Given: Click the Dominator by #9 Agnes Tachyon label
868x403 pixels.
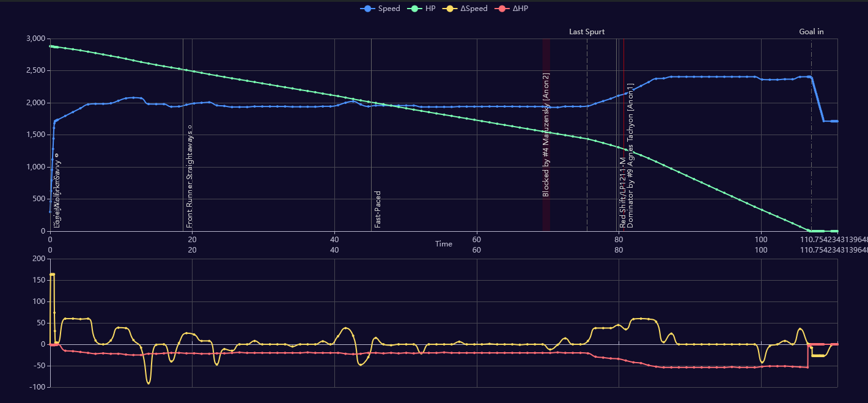Looking at the screenshot, I should [630, 155].
